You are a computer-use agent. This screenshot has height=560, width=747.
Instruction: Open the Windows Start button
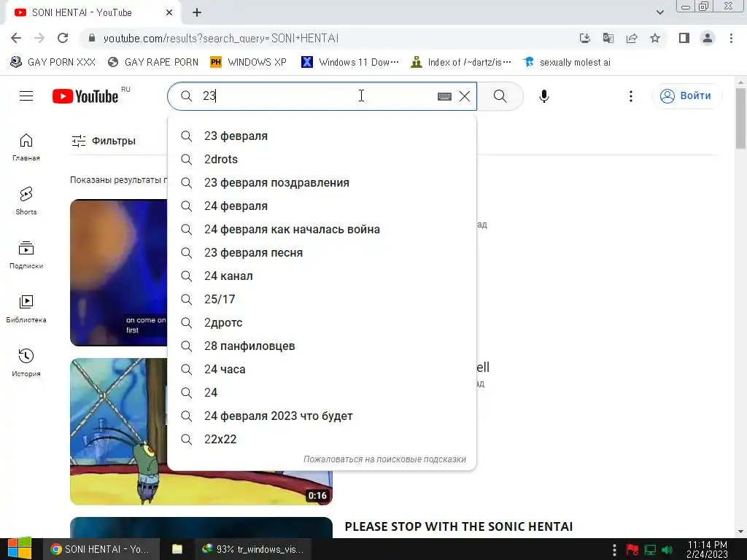(x=20, y=549)
